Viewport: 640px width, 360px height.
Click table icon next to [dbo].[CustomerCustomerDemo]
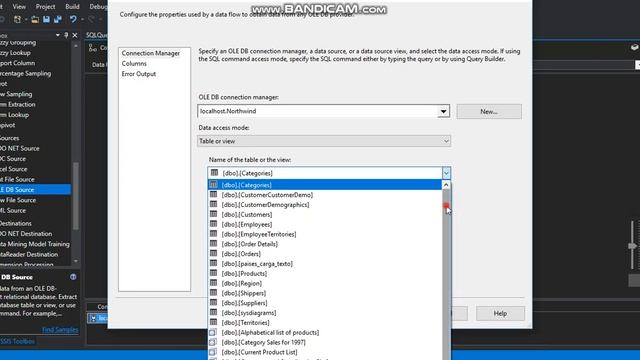213,194
